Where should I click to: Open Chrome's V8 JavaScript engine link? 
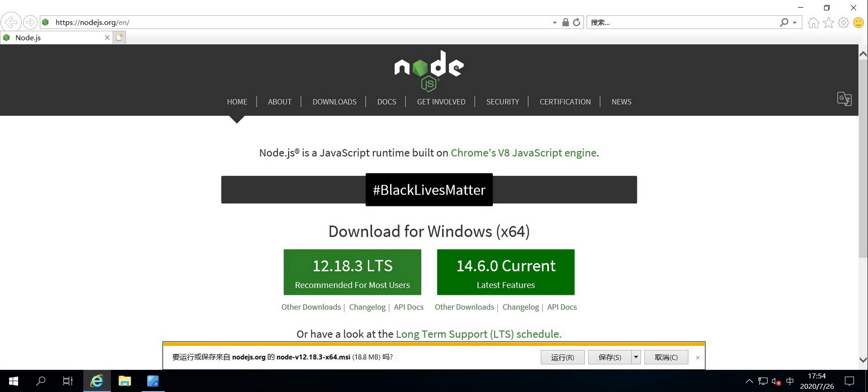[524, 153]
